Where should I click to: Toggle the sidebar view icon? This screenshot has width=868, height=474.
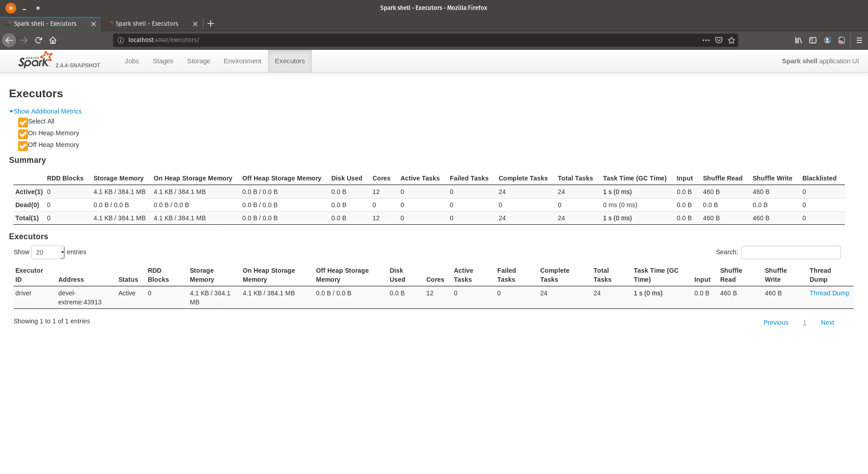click(x=813, y=40)
